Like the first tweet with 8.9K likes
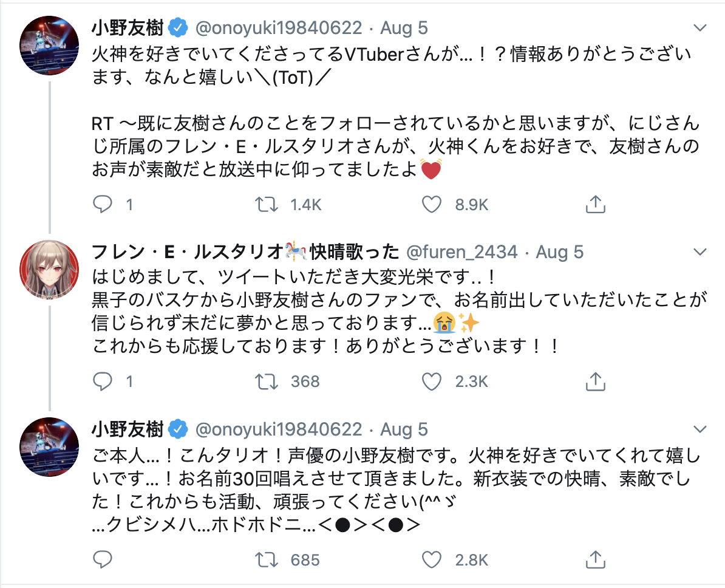Image resolution: width=725 pixels, height=588 pixels. click(431, 205)
